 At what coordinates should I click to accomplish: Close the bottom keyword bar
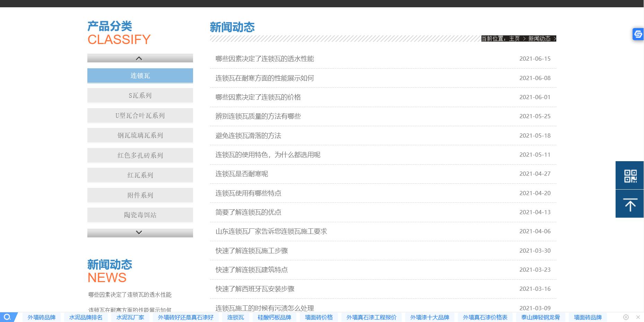point(638,317)
